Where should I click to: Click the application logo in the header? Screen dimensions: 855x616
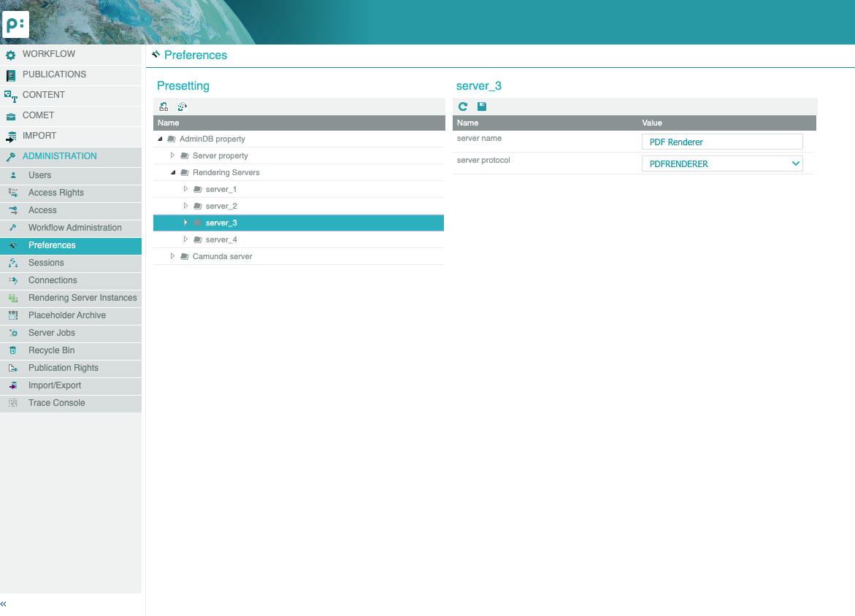point(15,24)
